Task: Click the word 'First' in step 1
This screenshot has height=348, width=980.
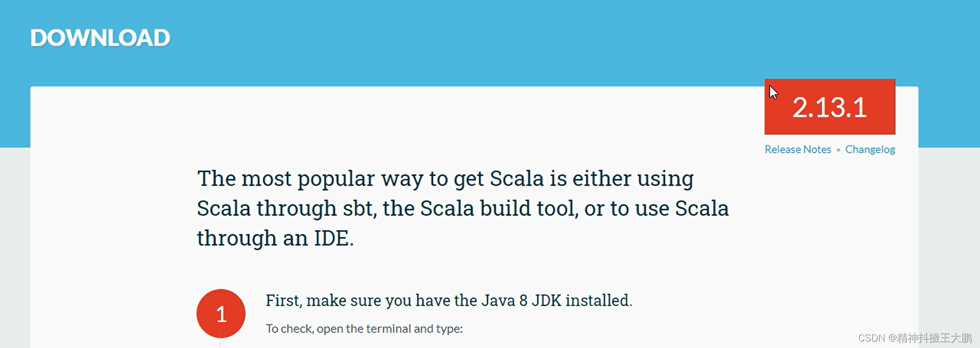Action: click(x=283, y=300)
